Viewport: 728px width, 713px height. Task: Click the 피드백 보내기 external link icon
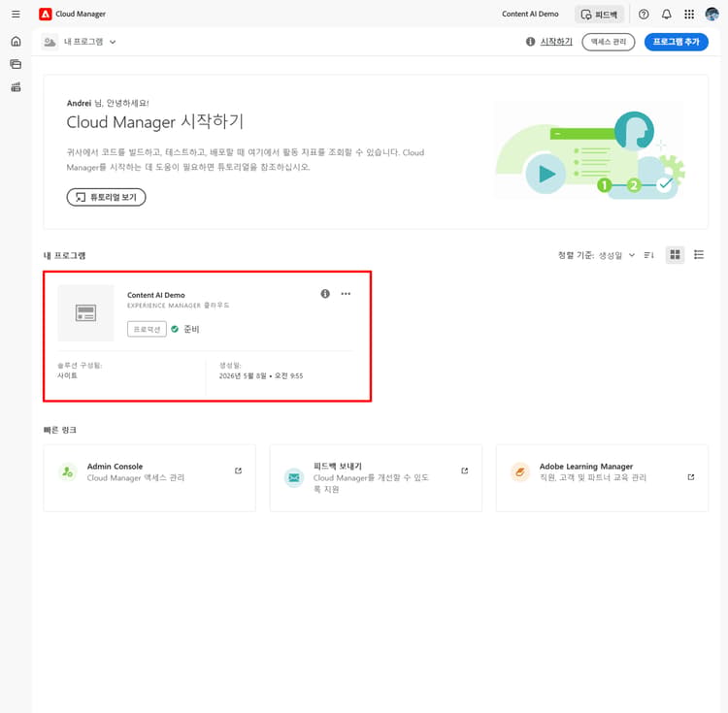[465, 470]
